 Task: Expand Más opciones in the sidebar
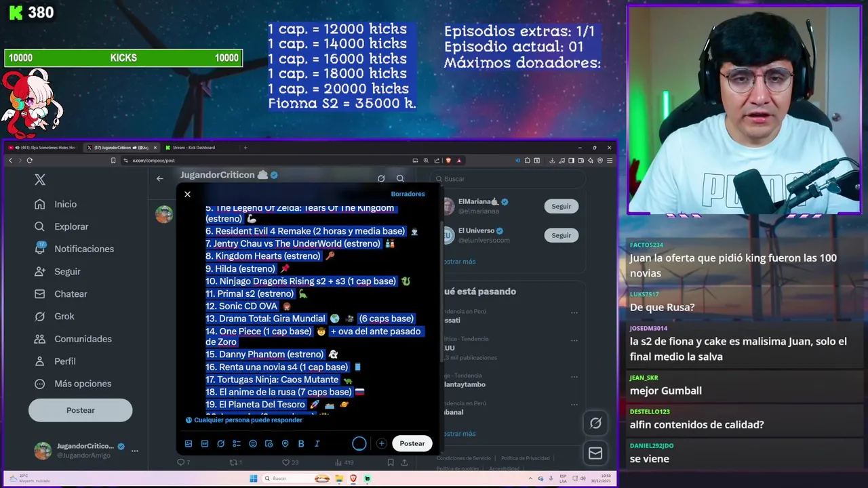pos(73,384)
